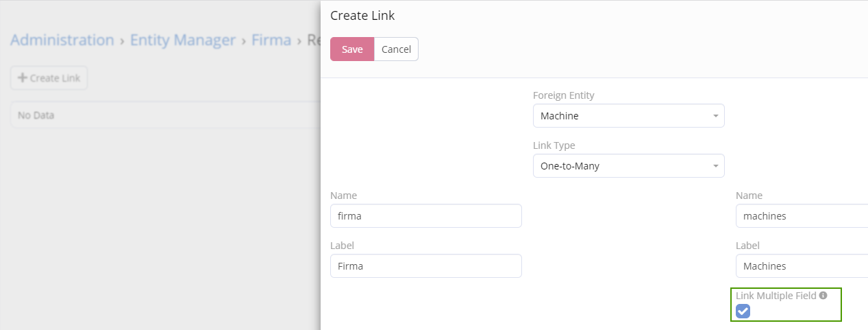
Task: Open the Entity Manager breadcrumb link
Action: tap(183, 40)
